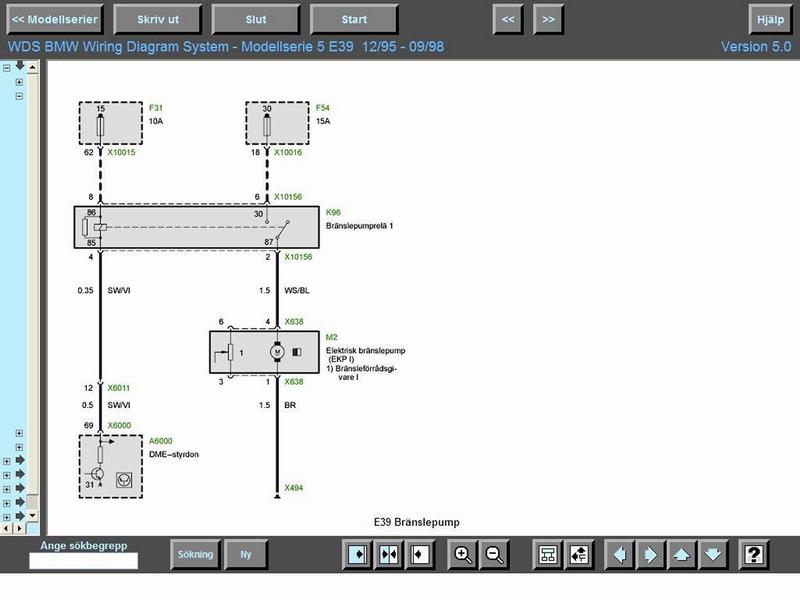800x600 pixels.
Task: Click the blue right arrow pan icon
Action: 650,555
